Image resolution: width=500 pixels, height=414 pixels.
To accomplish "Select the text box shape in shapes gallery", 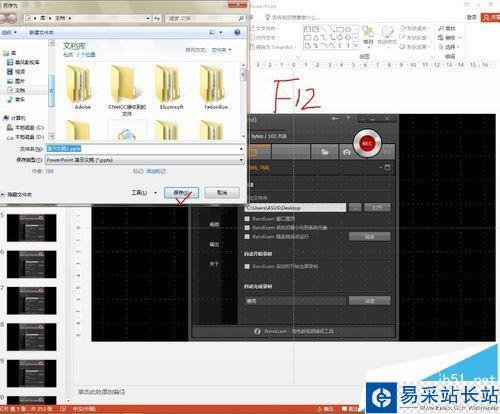I will 308,29.
